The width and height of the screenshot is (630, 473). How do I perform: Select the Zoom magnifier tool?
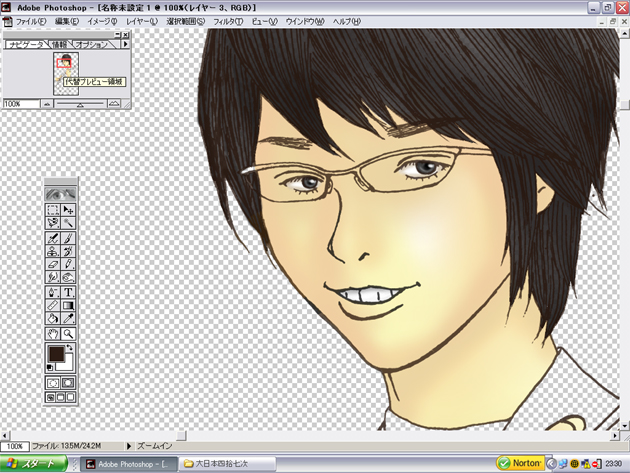[68, 334]
